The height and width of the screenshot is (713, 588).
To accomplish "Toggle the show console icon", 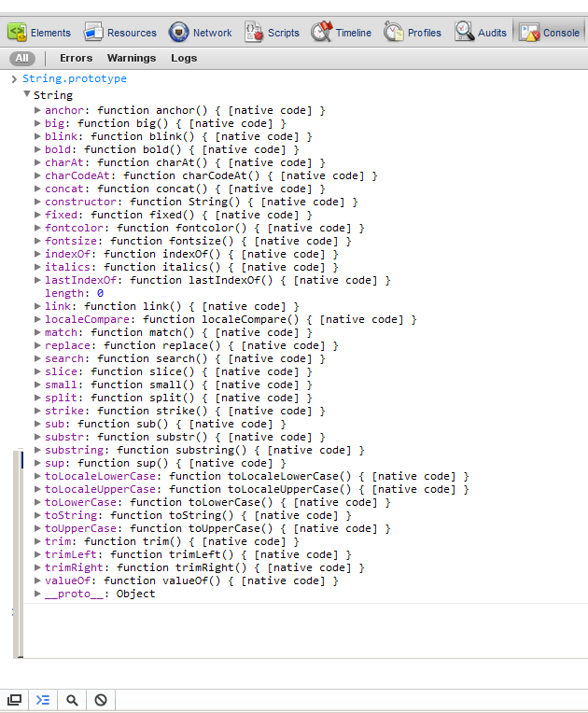I will (43, 699).
